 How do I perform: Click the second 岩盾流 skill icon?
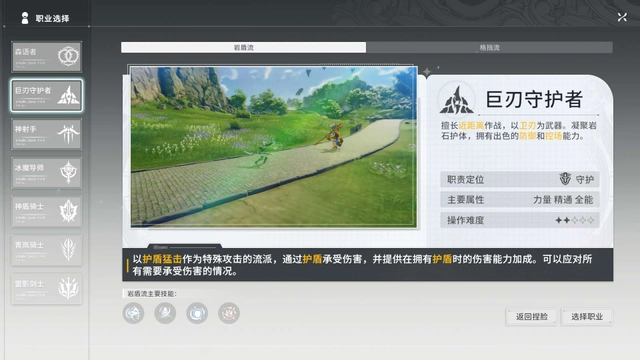point(165,313)
